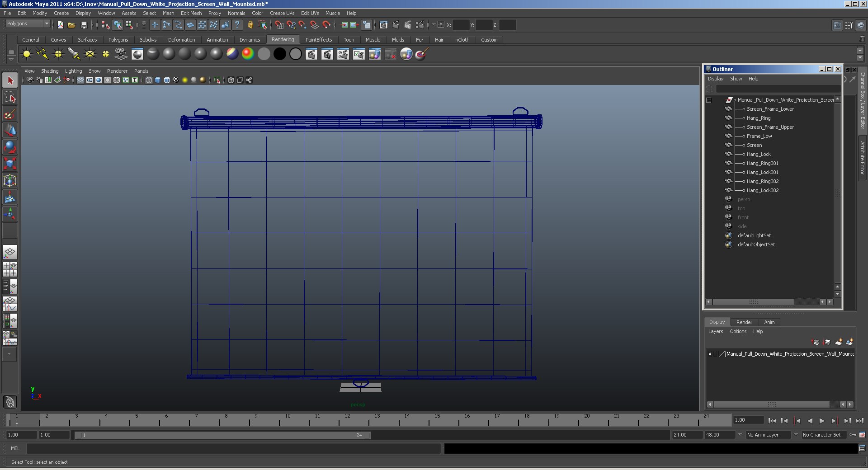Image resolution: width=868 pixels, height=470 pixels.
Task: Toggle the Film Gate display
Action: coord(90,80)
